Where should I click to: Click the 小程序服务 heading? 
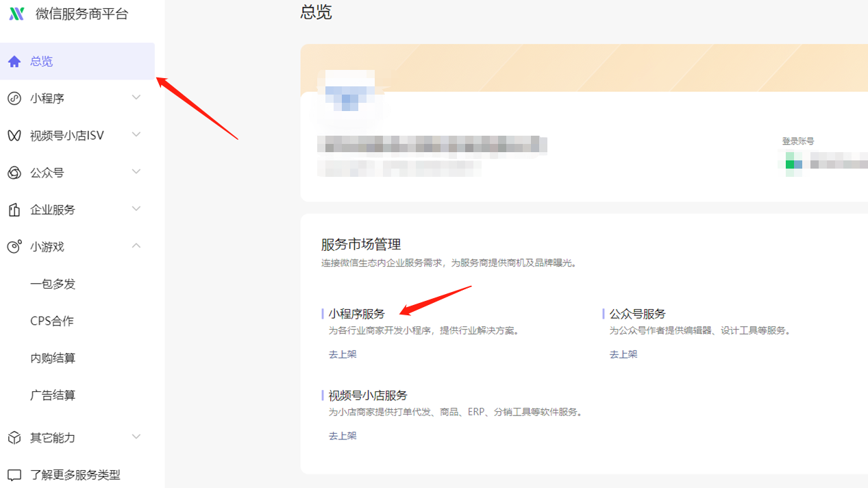coord(357,314)
